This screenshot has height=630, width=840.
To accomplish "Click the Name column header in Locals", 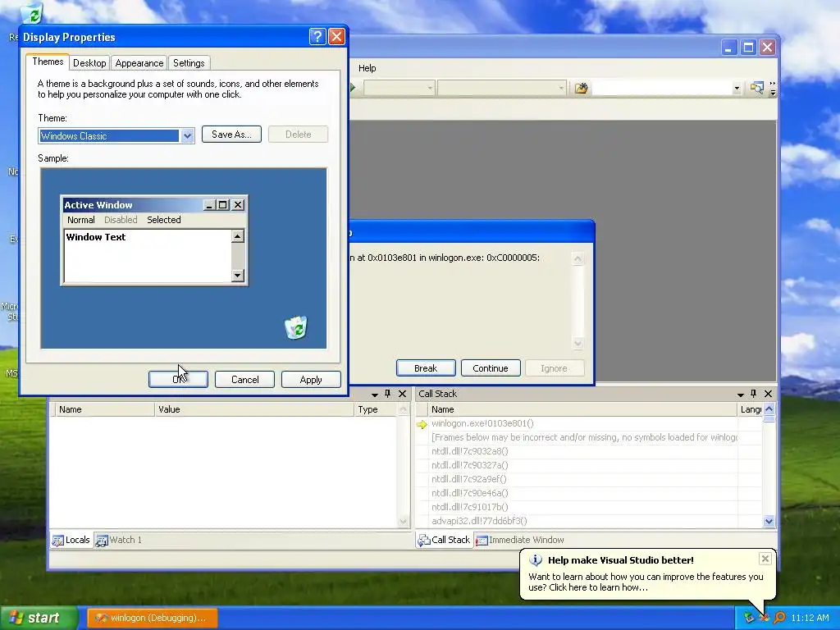I will point(104,409).
